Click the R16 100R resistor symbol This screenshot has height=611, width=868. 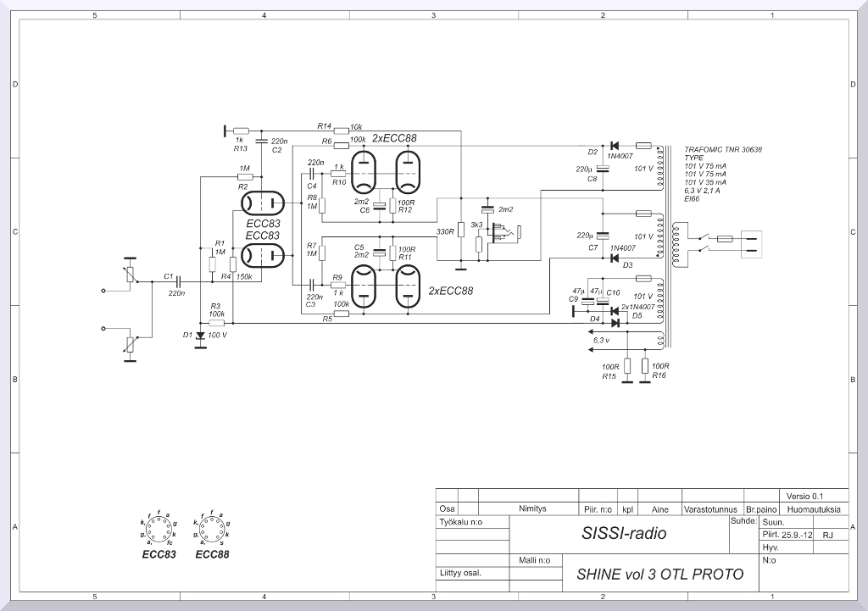coord(646,365)
